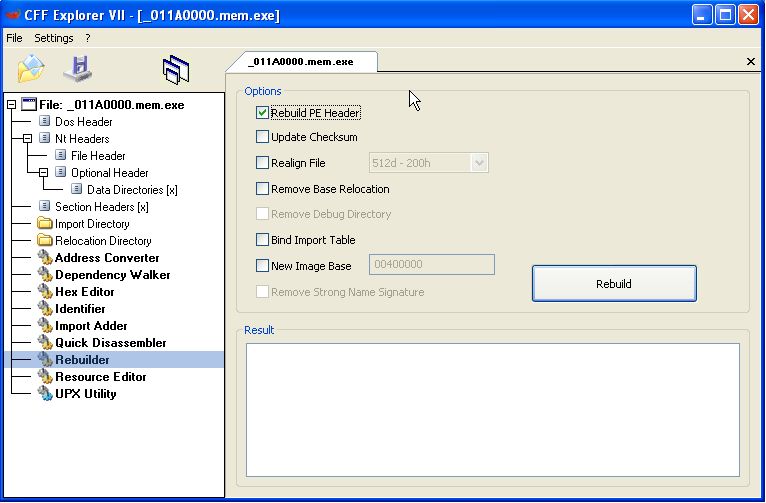Select the Identifier entry
The image size is (766, 503).
[x=80, y=309]
